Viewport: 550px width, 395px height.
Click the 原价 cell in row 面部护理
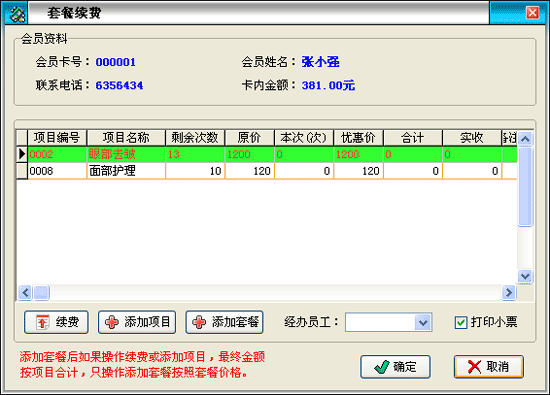point(249,171)
